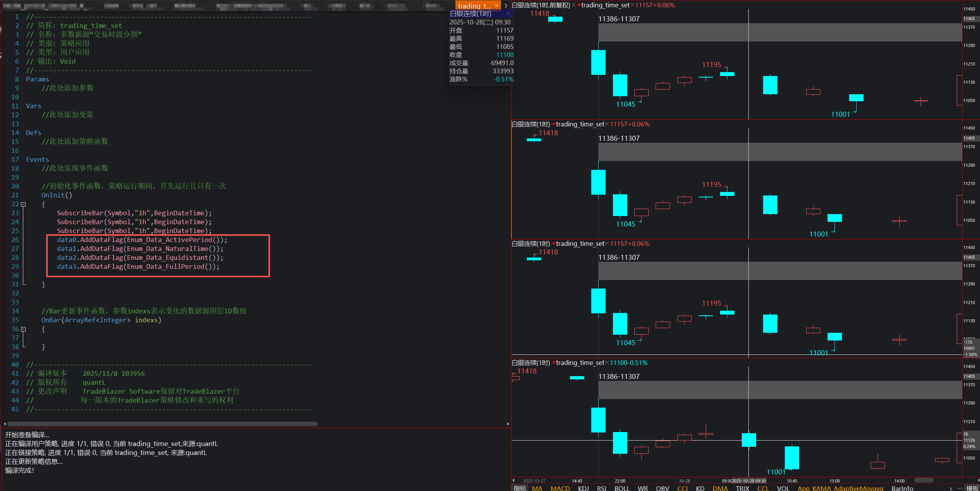The height and width of the screenshot is (491, 980).
Task: Remove trading_time_set strategy from top chart
Action: point(632,5)
